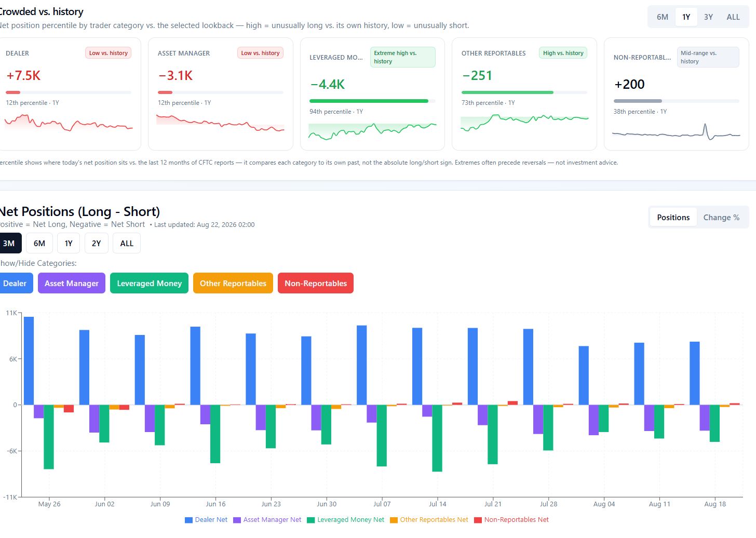This screenshot has height=538, width=756.
Task: Click the Mid-range vs. history badge
Action: (708, 57)
